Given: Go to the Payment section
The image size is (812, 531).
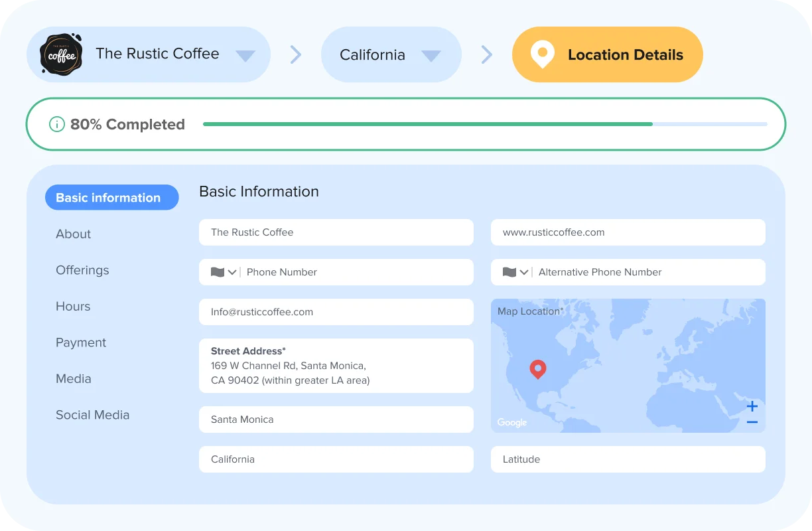Looking at the screenshot, I should (x=81, y=342).
